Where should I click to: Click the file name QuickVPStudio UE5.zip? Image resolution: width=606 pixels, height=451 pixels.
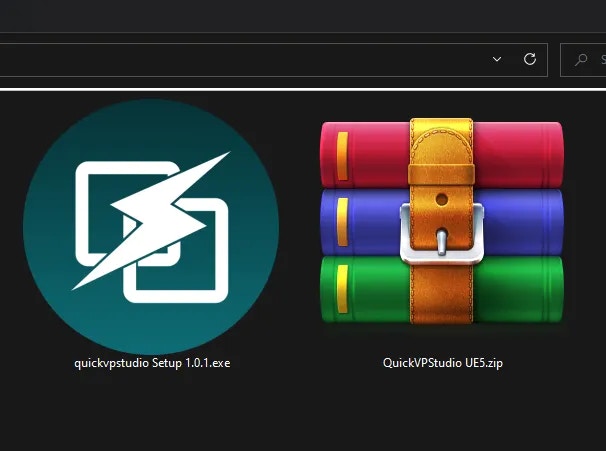point(443,363)
